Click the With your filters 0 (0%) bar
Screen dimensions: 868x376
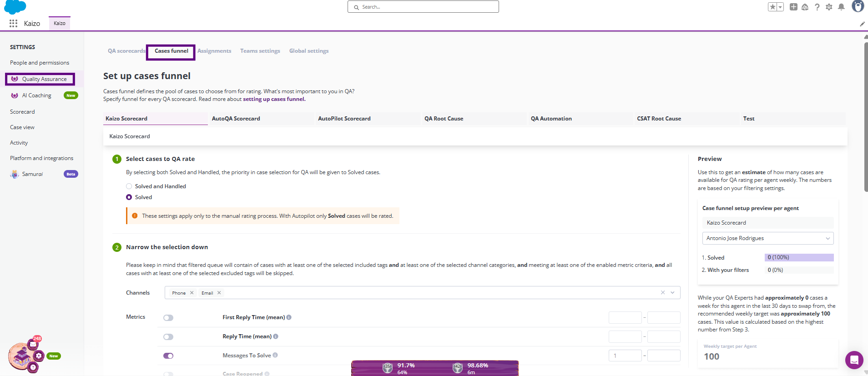tap(799, 270)
